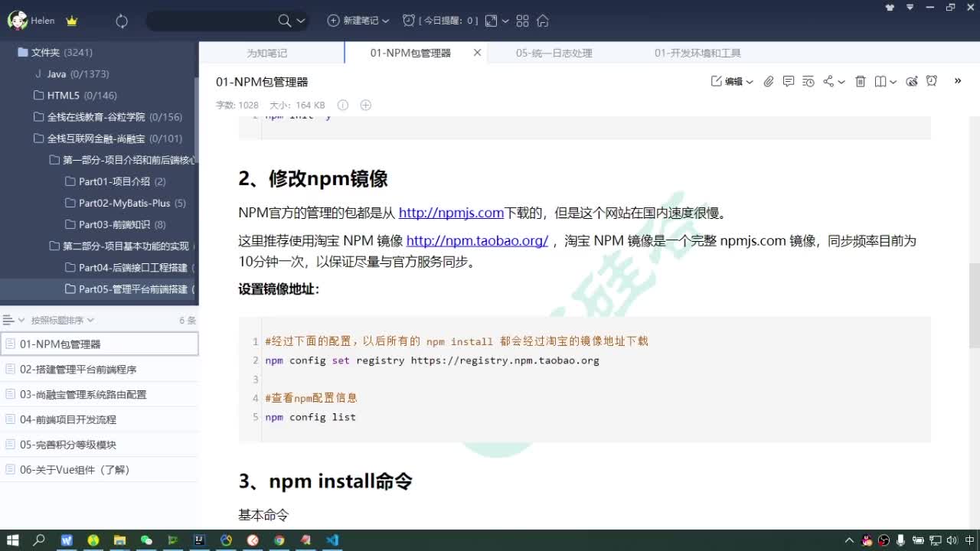Close the 01-NPM包管理器 tab
This screenshot has height=551, width=980.
(x=478, y=53)
